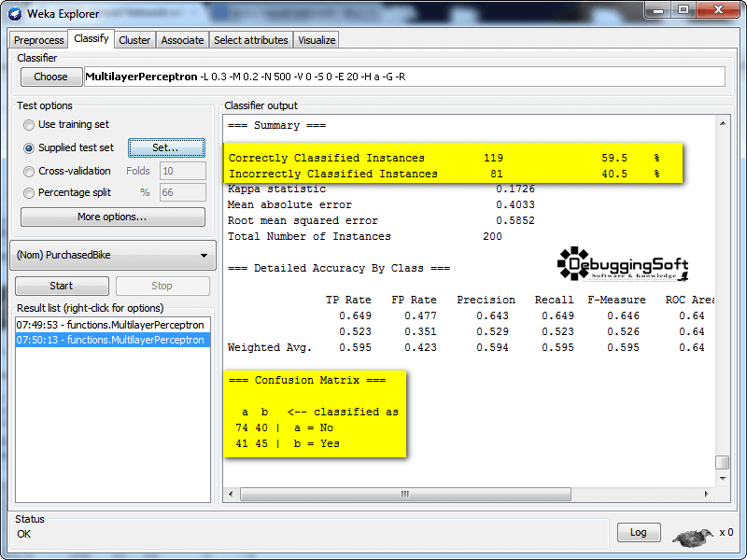
Task: Maximize the Weka Explorer window
Action: tap(684, 10)
